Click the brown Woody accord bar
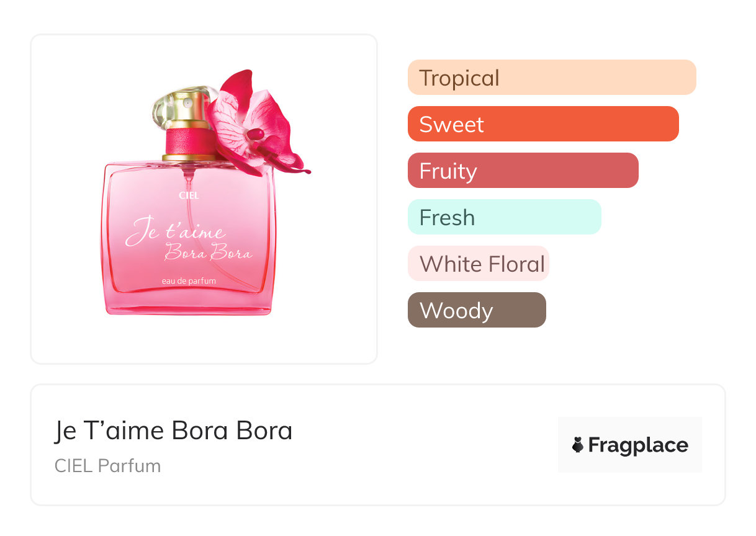 pos(476,310)
